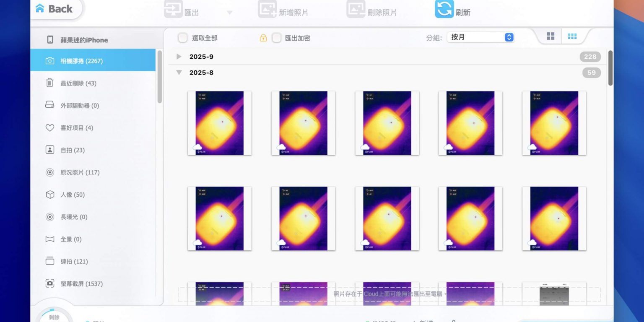Switch to small grid view icon

pos(572,36)
